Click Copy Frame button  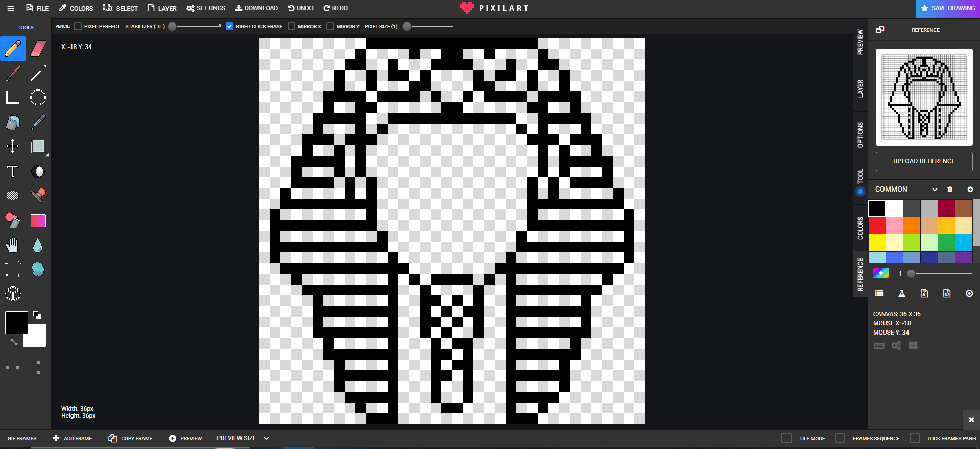130,438
